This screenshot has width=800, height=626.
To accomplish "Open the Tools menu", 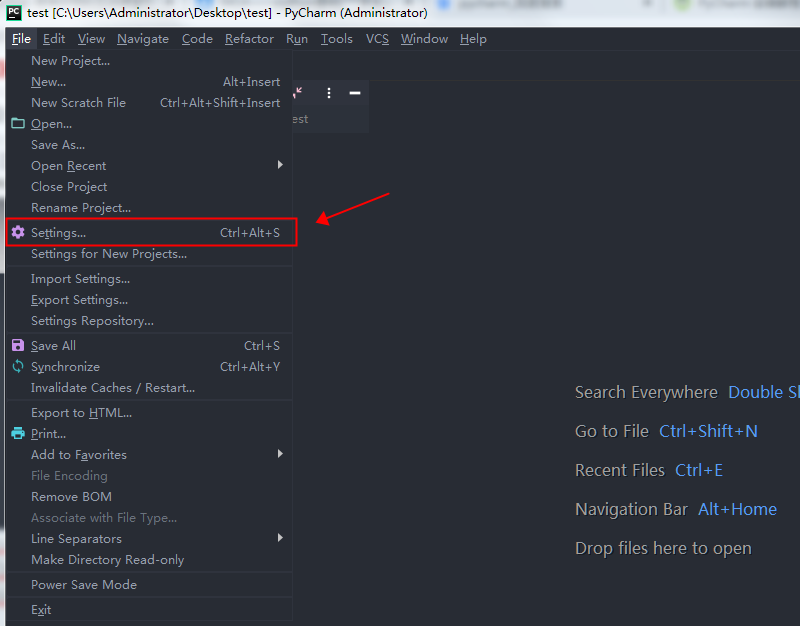I will pos(337,39).
